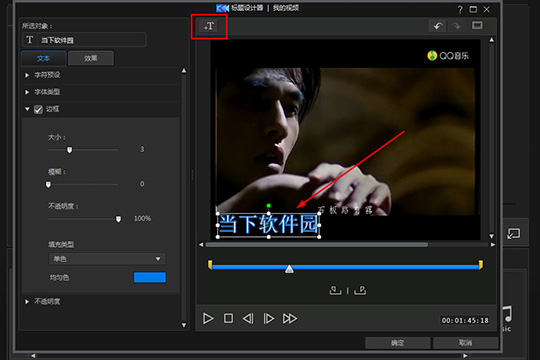Click the undo arrow icon

[438, 26]
